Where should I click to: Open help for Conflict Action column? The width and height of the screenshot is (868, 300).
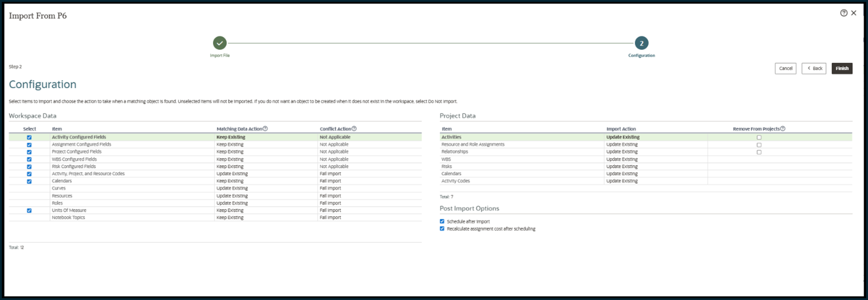(354, 129)
